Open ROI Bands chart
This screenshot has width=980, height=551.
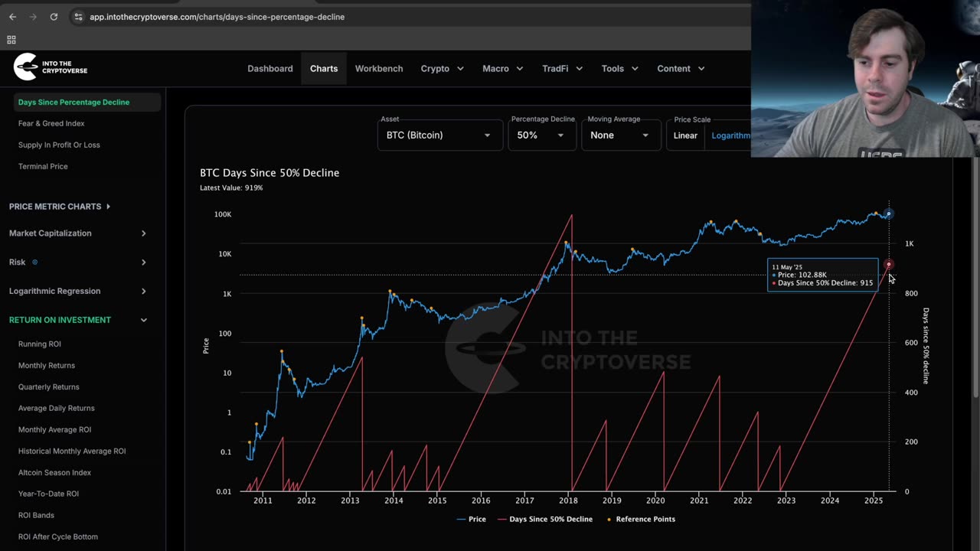[x=36, y=516]
